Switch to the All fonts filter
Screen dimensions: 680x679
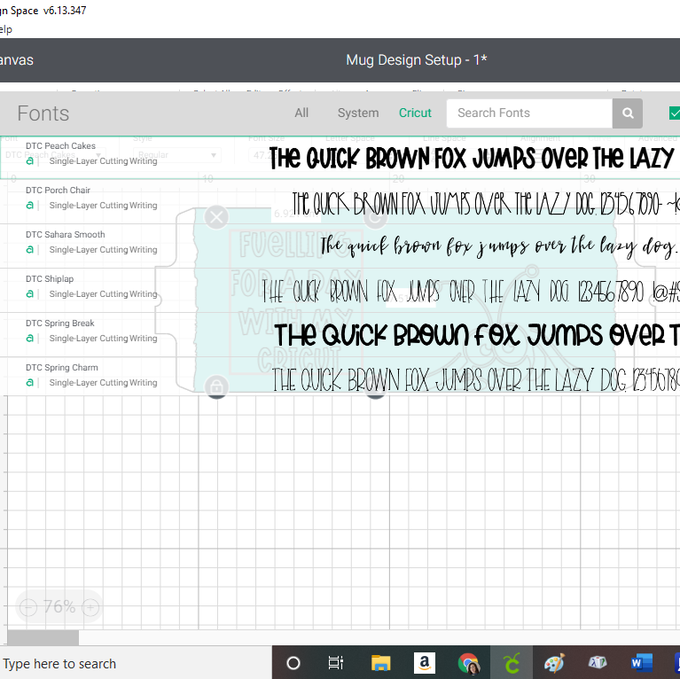301,113
